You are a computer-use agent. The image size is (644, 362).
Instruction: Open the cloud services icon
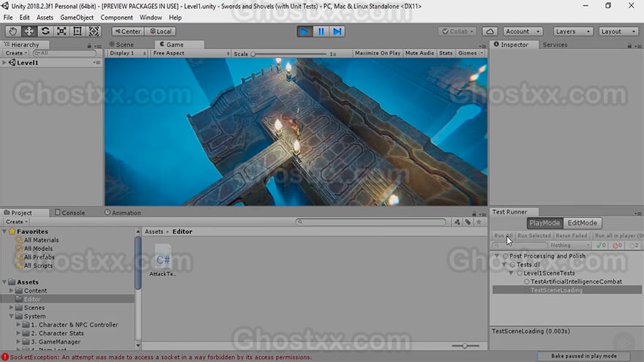coord(490,31)
